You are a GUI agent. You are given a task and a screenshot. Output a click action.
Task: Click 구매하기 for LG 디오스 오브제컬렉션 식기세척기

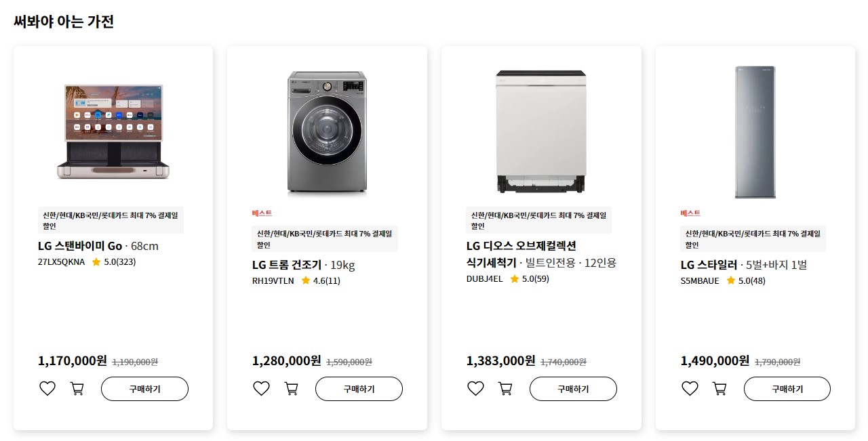click(573, 388)
